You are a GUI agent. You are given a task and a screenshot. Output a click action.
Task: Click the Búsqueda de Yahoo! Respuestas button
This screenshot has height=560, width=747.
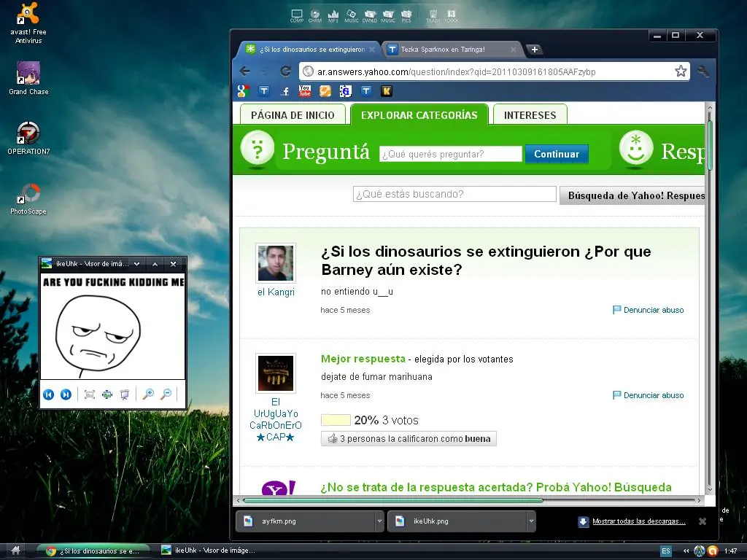[632, 195]
